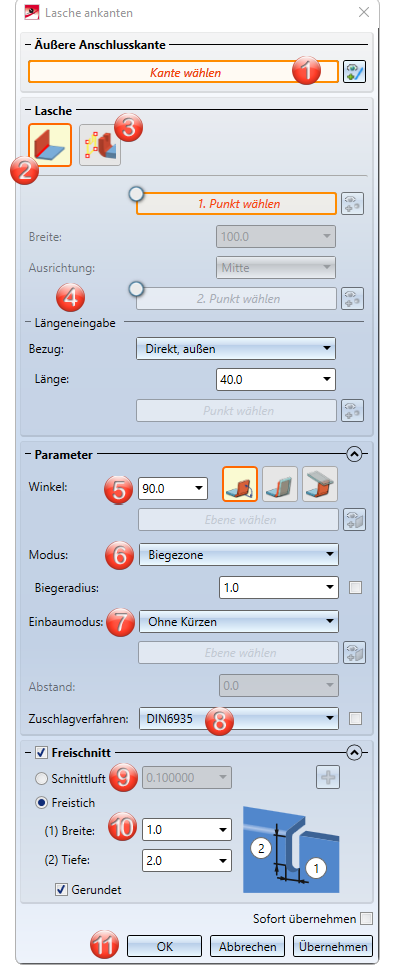Image resolution: width=393 pixels, height=977 pixels.
Task: Click the Punkt wählen field under Länge
Action: (237, 411)
